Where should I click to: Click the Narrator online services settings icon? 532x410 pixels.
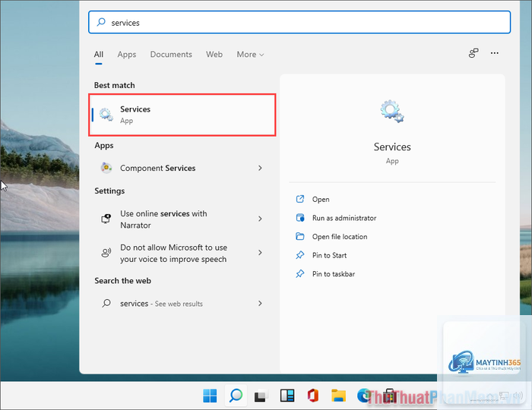[106, 219]
